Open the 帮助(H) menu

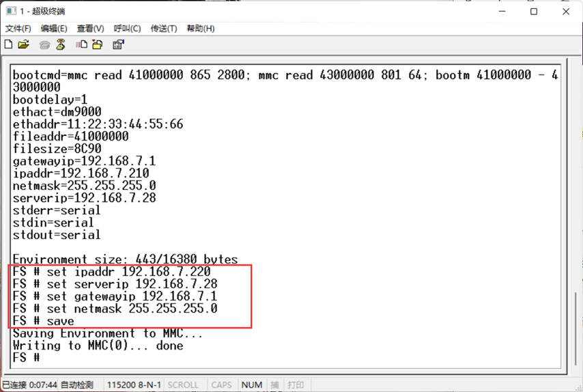tap(201, 28)
